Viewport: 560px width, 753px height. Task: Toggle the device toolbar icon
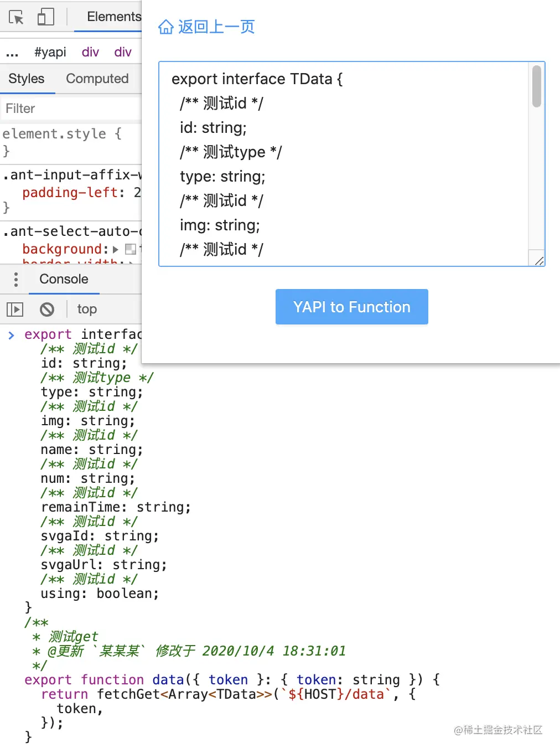pyautogui.click(x=47, y=16)
